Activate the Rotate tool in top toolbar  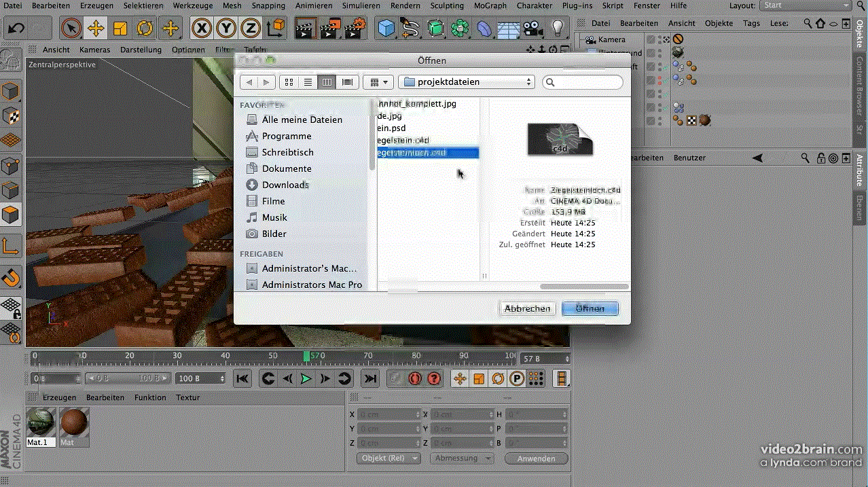(x=145, y=29)
